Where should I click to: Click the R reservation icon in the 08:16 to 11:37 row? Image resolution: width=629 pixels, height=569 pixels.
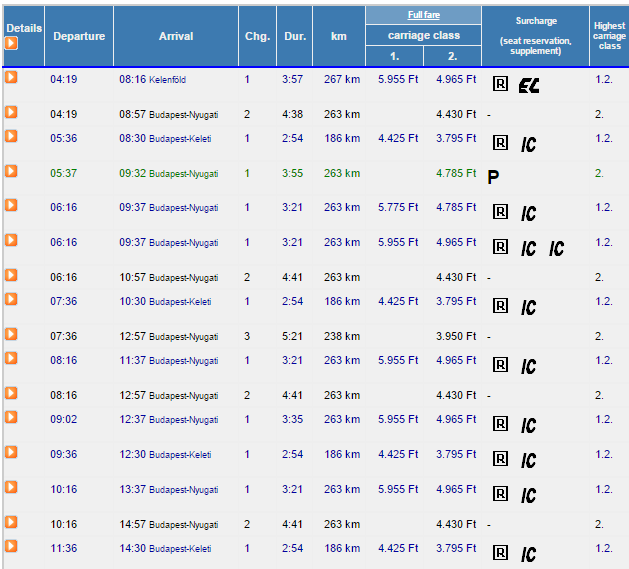pos(500,365)
